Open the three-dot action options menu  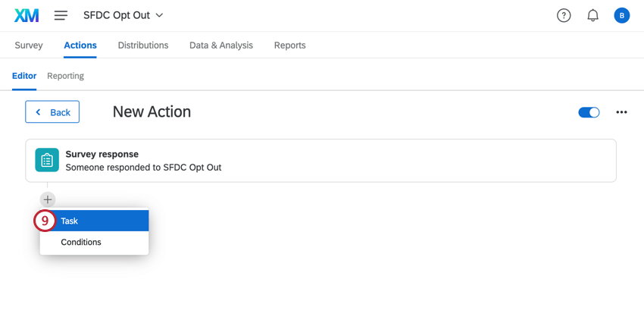point(621,112)
